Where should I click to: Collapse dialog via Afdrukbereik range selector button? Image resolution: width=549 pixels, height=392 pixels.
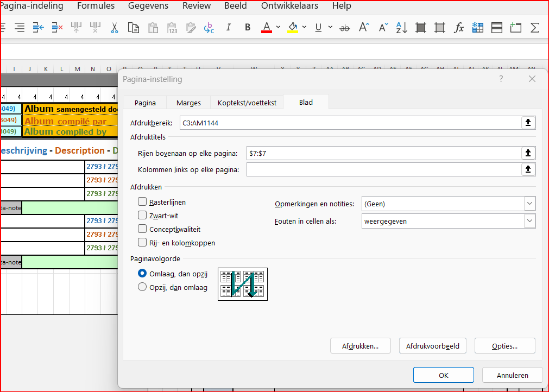point(528,123)
